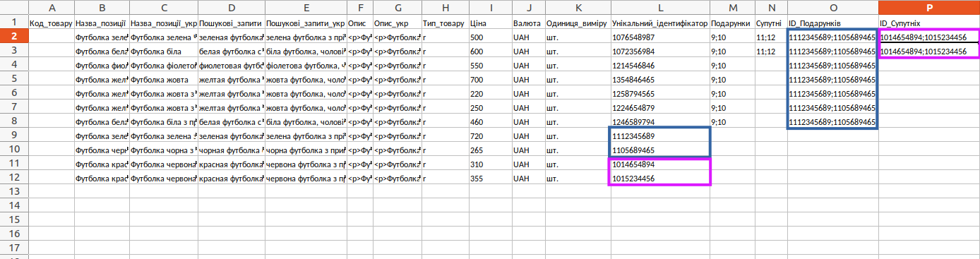Click the price cell 265
Screen dimensions: 980x259
click(x=490, y=150)
